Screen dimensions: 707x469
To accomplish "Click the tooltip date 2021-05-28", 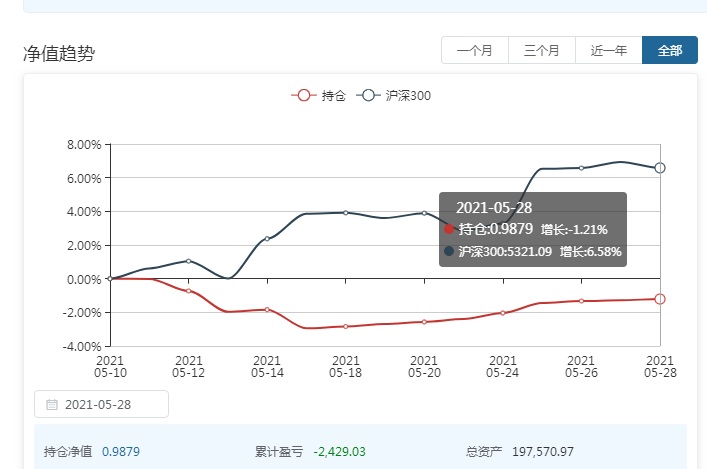I will point(494,207).
